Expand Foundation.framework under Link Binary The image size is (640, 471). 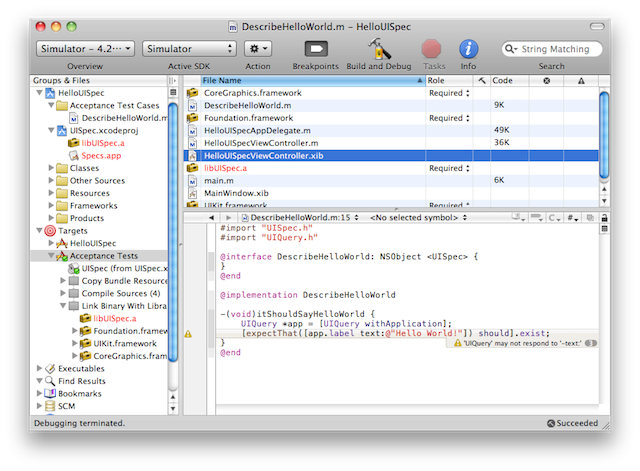coord(75,331)
